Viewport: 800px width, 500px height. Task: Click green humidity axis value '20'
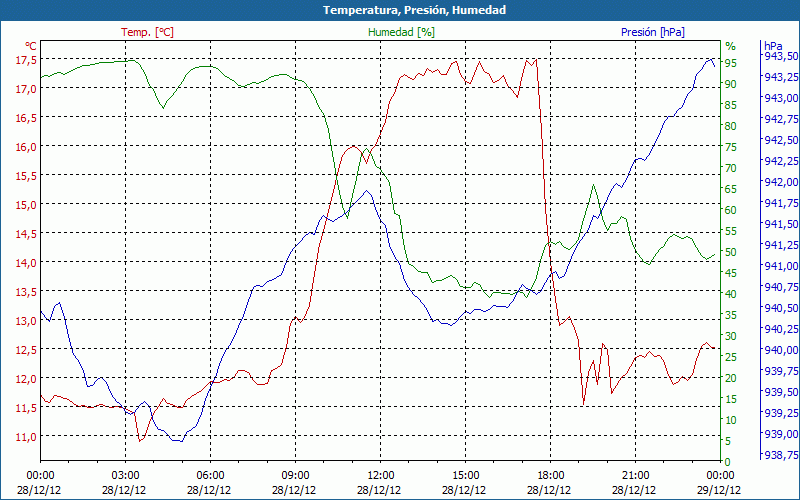point(731,378)
